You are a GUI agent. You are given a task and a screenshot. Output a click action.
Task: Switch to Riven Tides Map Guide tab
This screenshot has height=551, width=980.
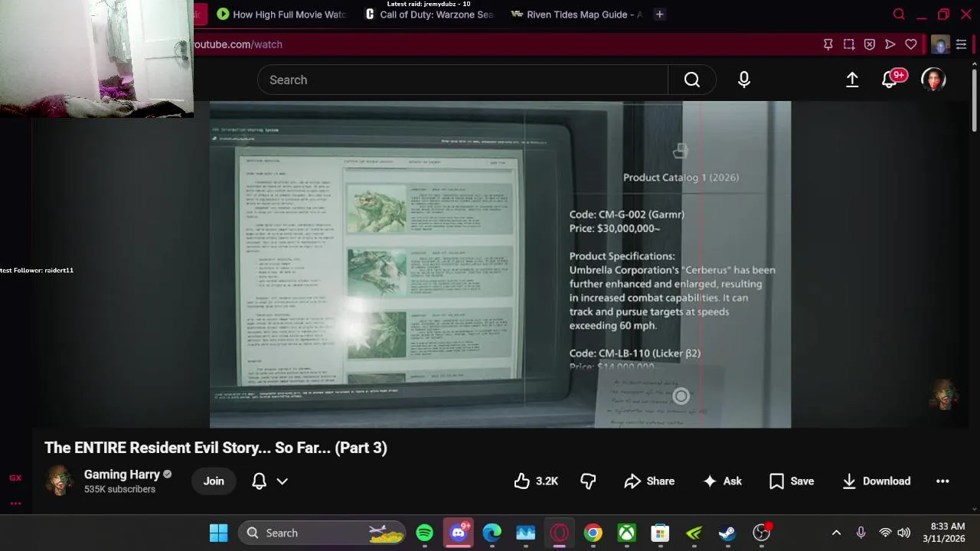577,14
